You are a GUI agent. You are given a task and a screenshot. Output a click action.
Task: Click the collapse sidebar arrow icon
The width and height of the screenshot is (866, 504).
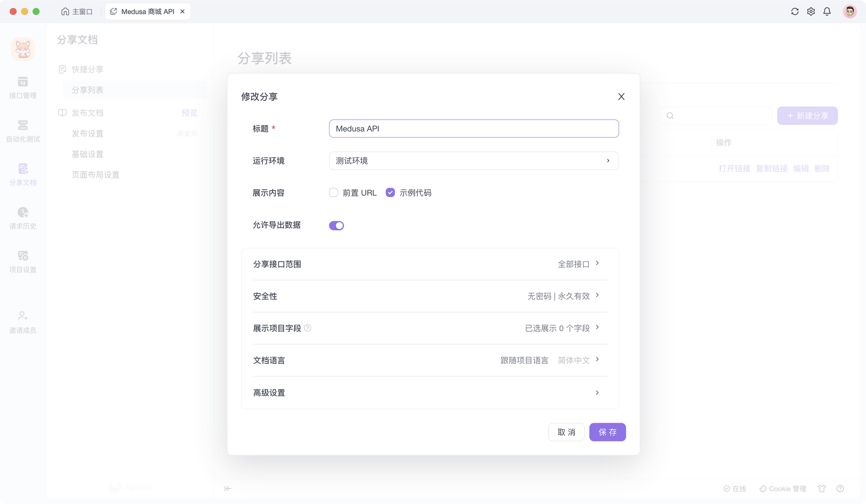pos(228,488)
